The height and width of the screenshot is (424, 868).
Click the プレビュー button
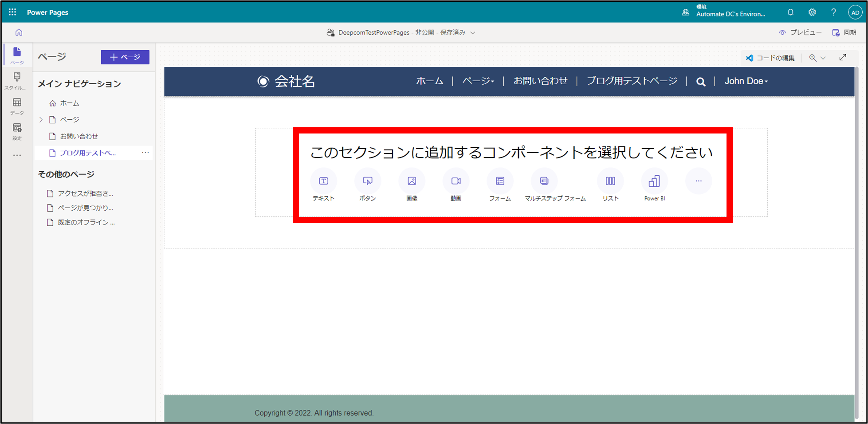[x=800, y=32]
